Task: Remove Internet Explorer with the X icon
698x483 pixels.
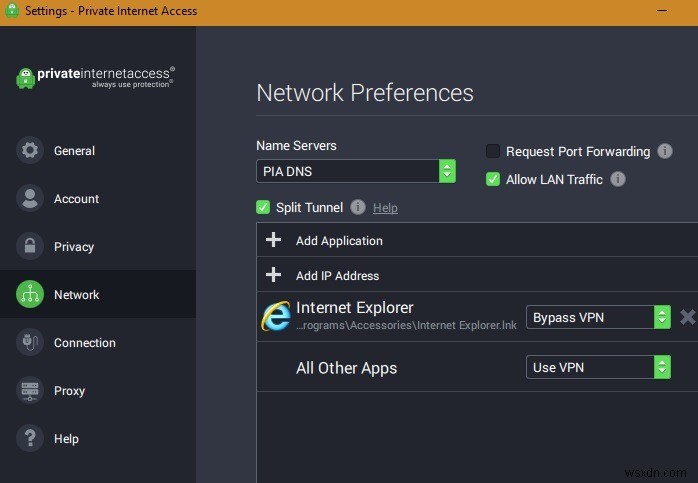Action: (x=687, y=317)
